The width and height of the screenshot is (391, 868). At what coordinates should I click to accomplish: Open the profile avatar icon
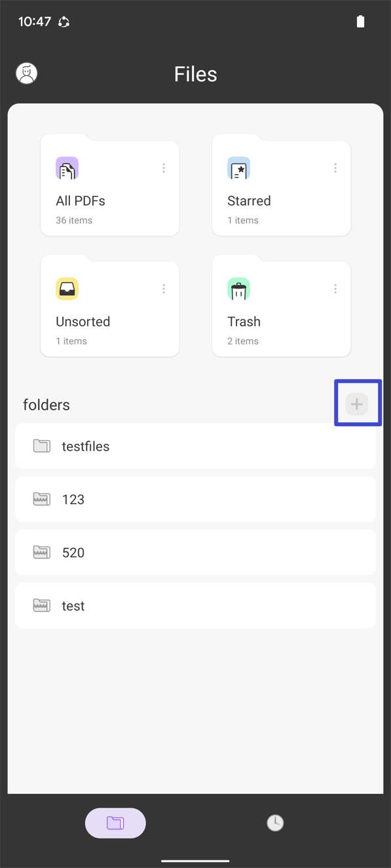(x=26, y=73)
